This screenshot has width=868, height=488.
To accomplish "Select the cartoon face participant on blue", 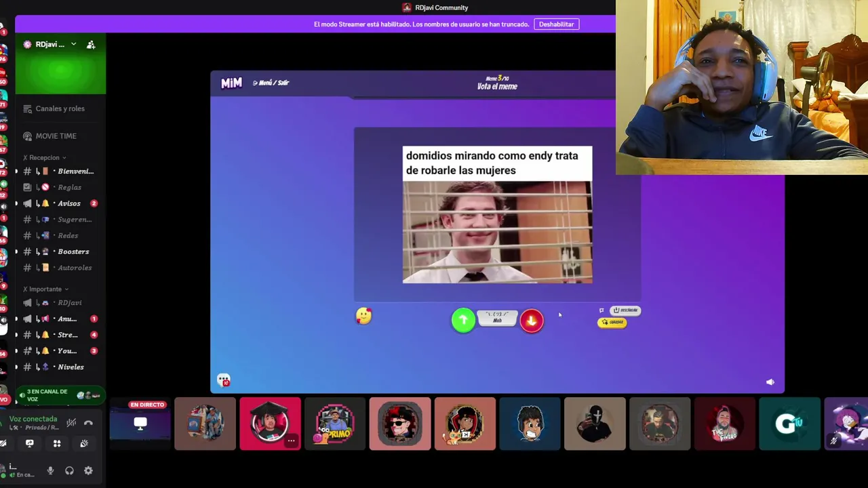I will click(x=530, y=424).
